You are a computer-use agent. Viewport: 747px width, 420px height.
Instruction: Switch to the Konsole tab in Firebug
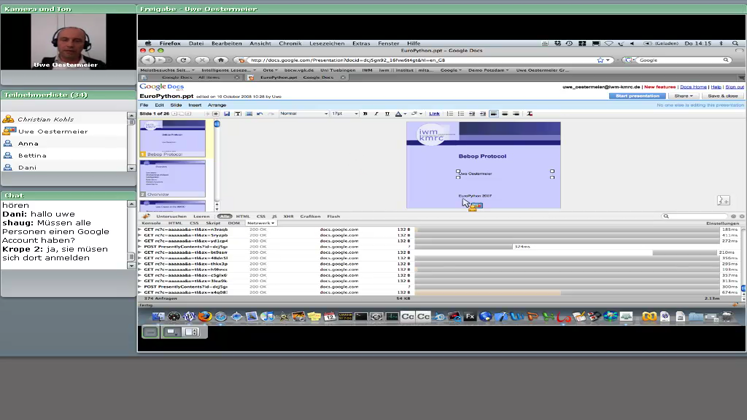pos(151,223)
